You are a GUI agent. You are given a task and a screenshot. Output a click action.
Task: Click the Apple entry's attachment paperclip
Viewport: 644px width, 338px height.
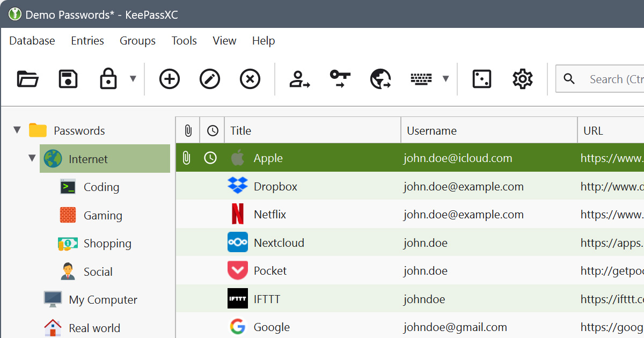coord(186,158)
